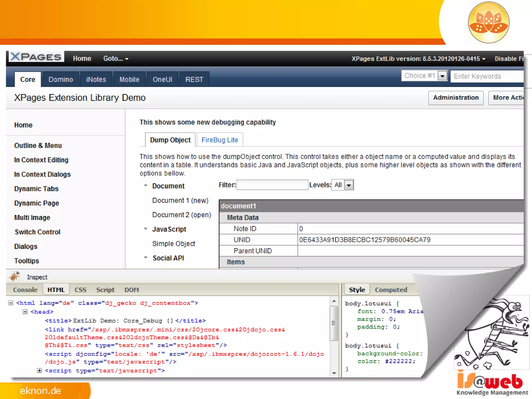Select Document 2 (open) item

pyautogui.click(x=182, y=215)
